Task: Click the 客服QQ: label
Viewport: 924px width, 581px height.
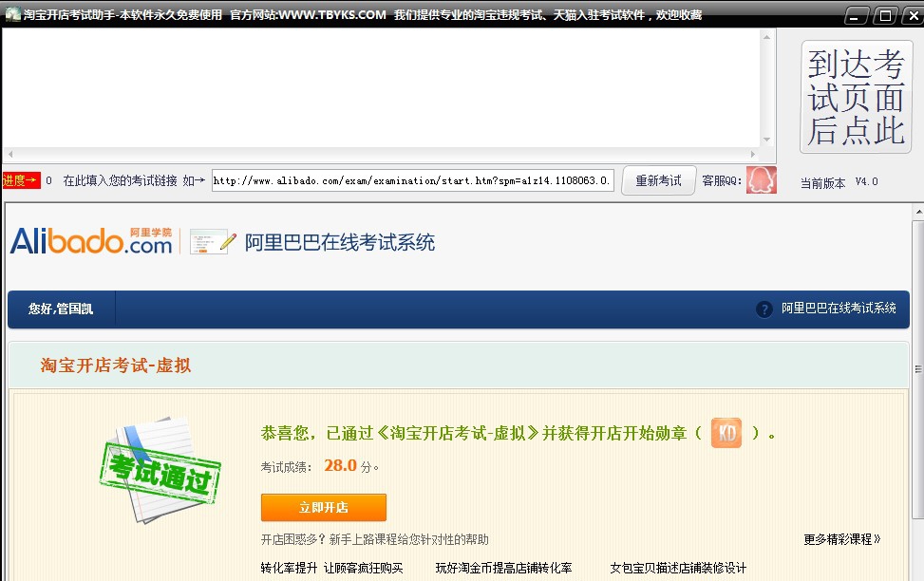Action: coord(722,181)
